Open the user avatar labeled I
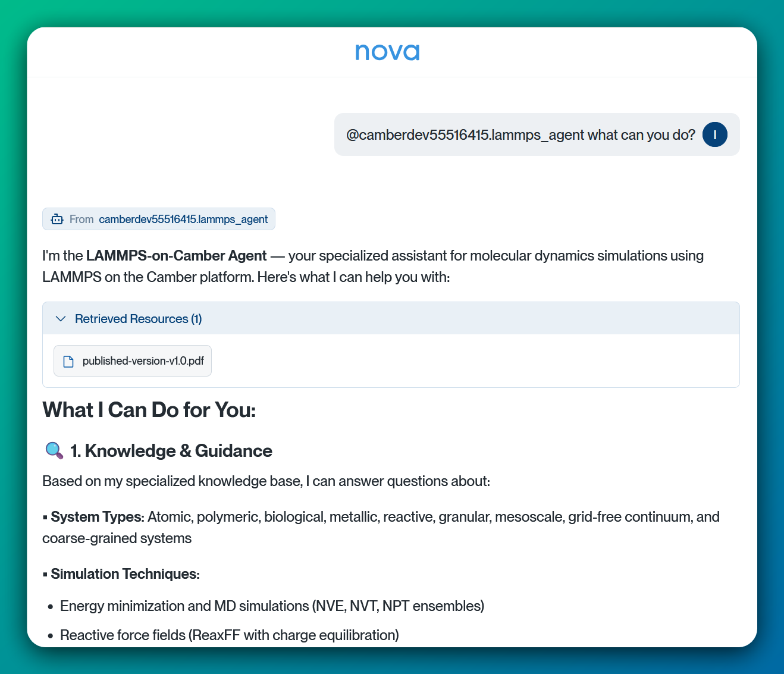The height and width of the screenshot is (674, 784). pos(714,134)
